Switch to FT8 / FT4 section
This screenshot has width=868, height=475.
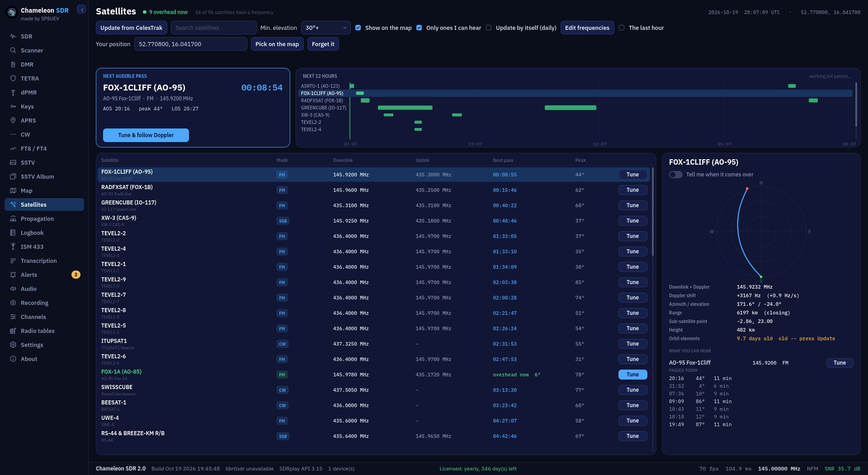(x=44, y=148)
